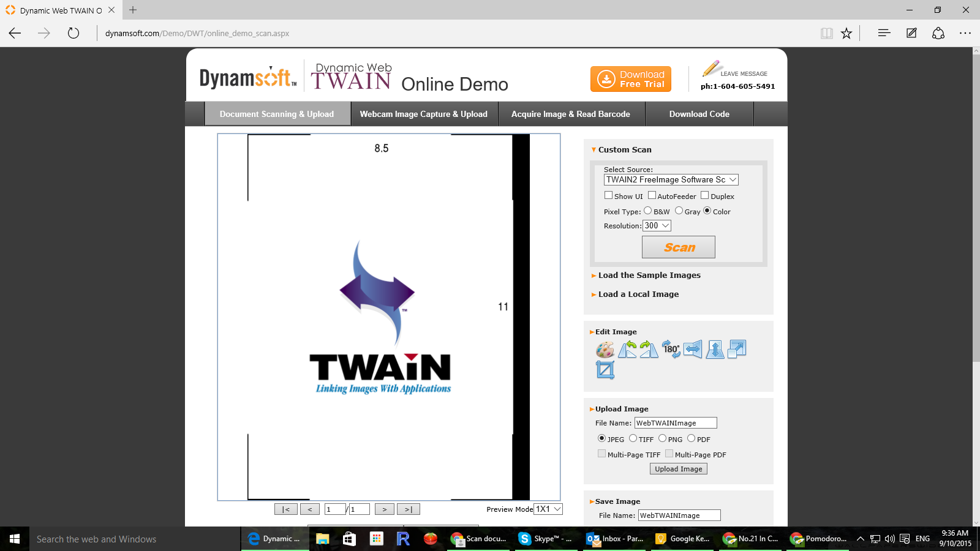Check the AutoFeeder option
The height and width of the screenshot is (551, 980).
(652, 195)
